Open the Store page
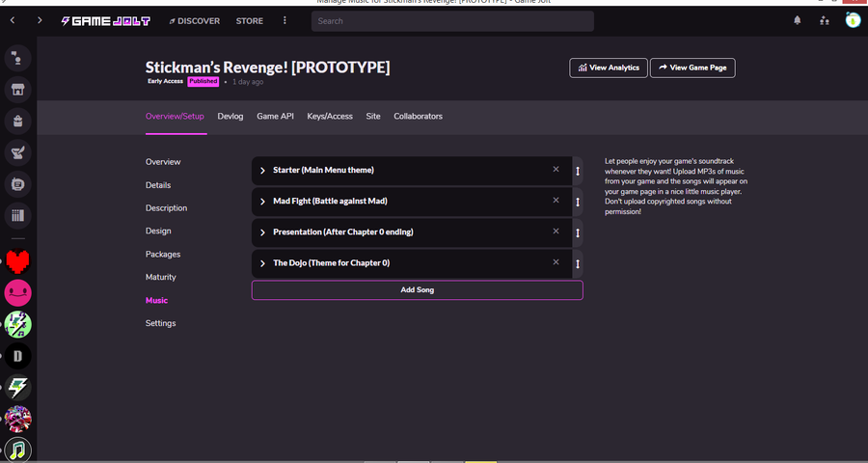This screenshot has width=868, height=463. (x=250, y=21)
